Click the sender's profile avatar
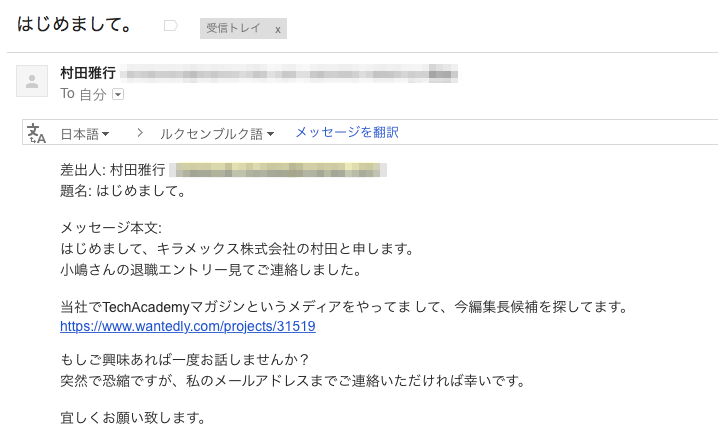Image resolution: width=718 pixels, height=440 pixels. click(32, 80)
